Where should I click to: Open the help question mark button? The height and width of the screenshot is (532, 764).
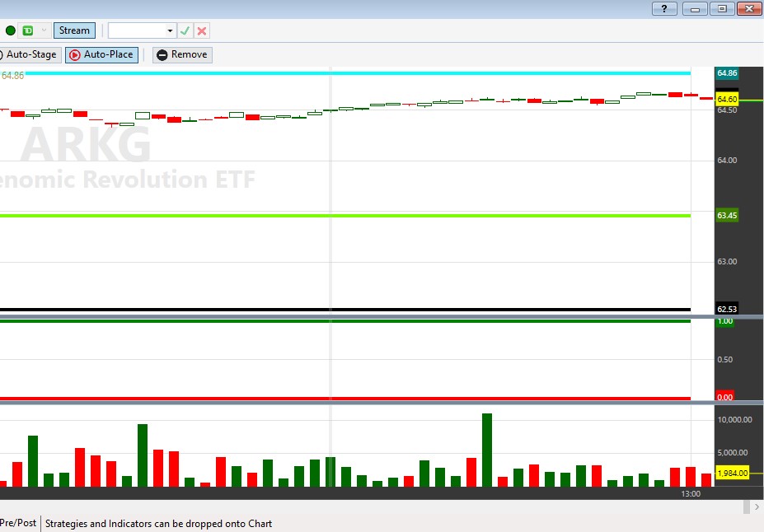[664, 8]
